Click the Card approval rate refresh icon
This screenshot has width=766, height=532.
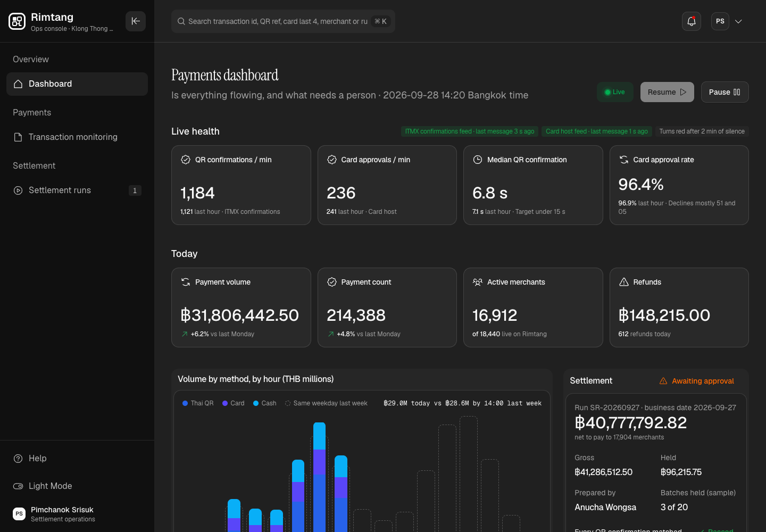click(624, 160)
